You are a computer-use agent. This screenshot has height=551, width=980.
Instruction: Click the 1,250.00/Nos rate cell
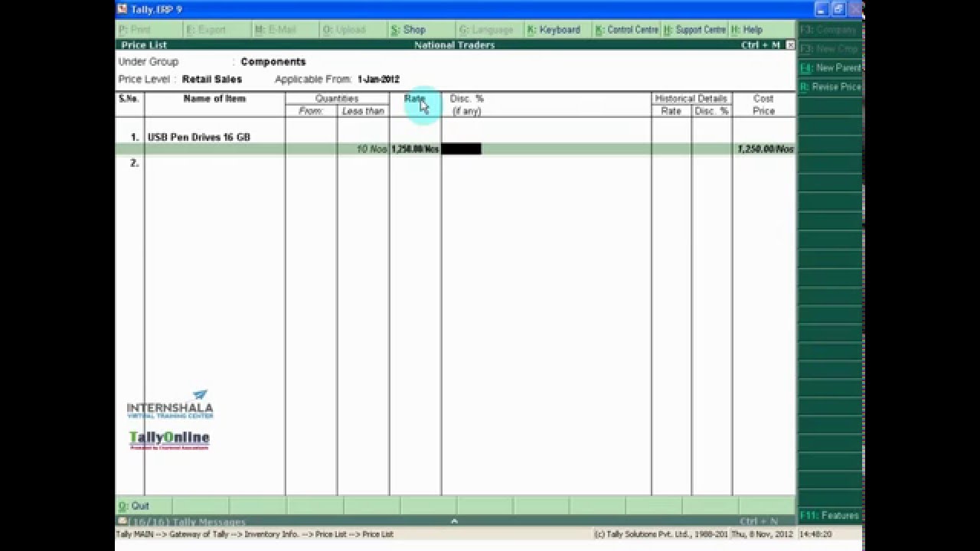coord(415,149)
